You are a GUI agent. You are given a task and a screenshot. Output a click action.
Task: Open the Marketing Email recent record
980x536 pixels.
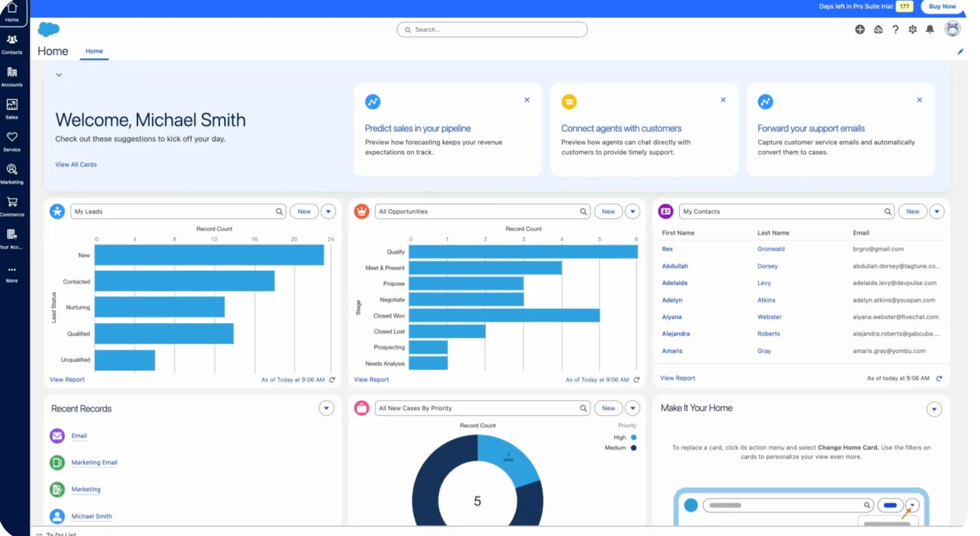point(94,463)
